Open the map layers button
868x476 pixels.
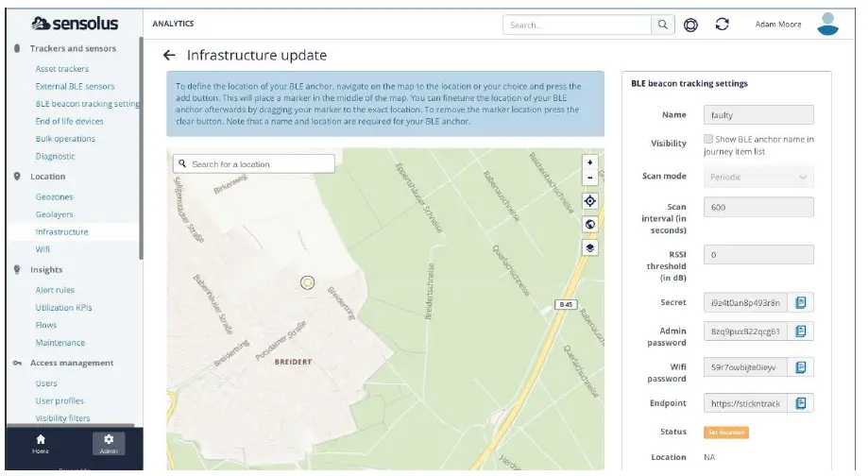[589, 248]
